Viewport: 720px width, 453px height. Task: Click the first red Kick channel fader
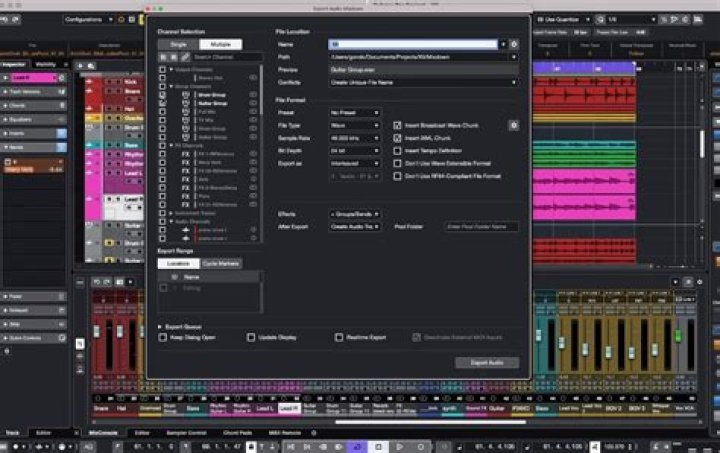click(96, 331)
